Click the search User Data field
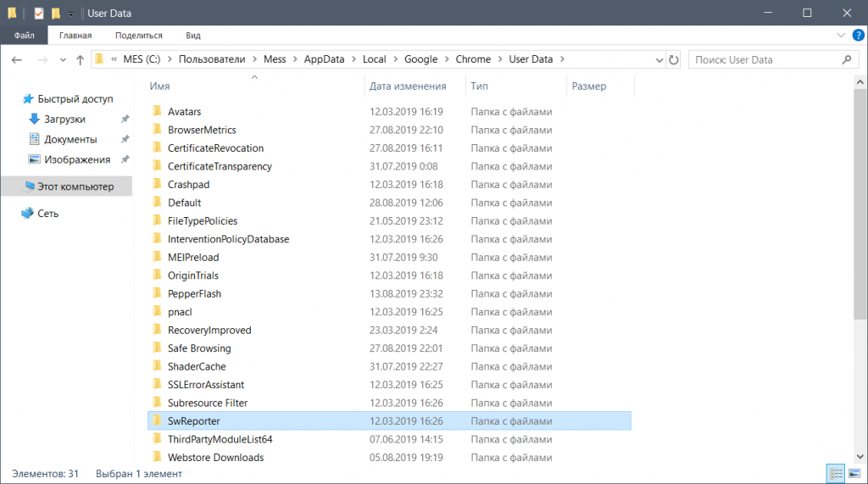 (x=763, y=60)
